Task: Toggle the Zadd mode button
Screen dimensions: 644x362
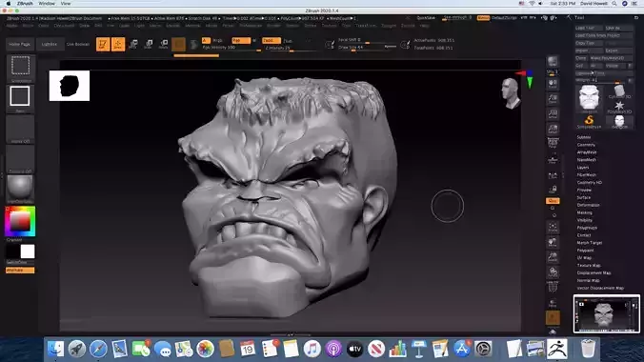Action: (272, 40)
